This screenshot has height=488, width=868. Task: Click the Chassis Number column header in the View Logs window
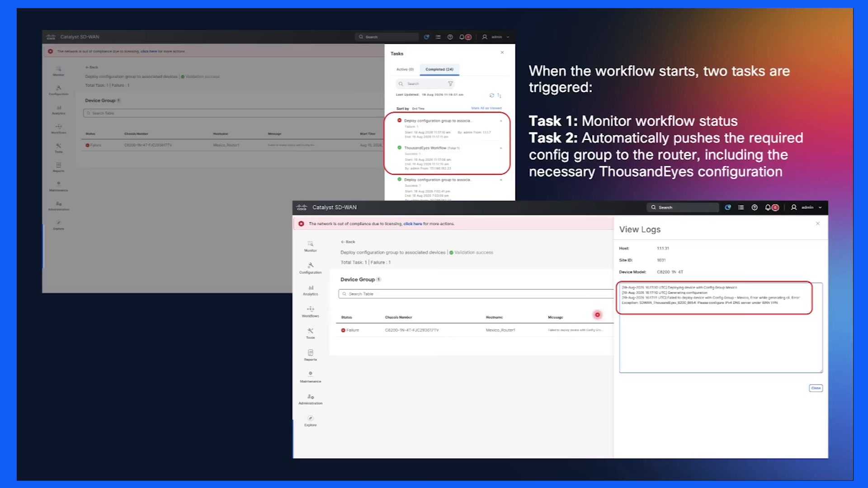398,317
